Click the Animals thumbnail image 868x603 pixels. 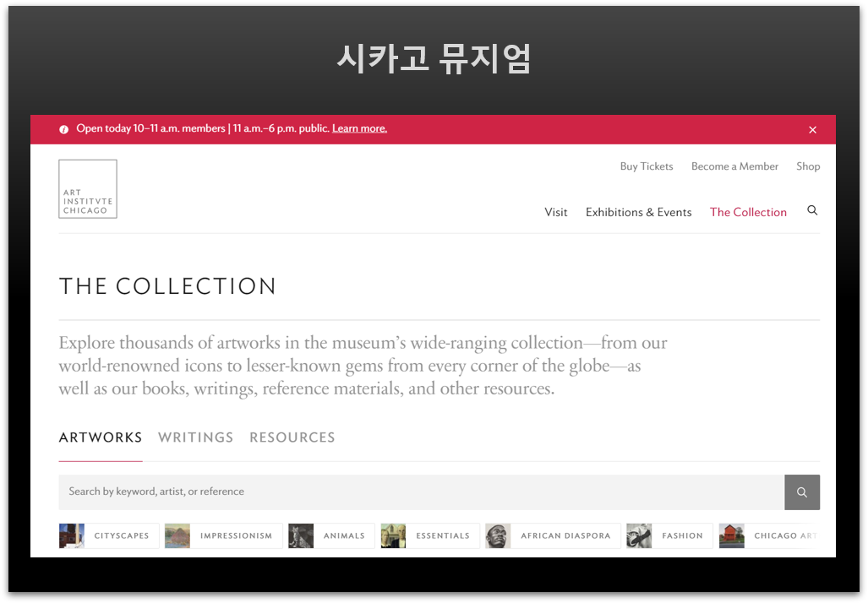[x=301, y=535]
